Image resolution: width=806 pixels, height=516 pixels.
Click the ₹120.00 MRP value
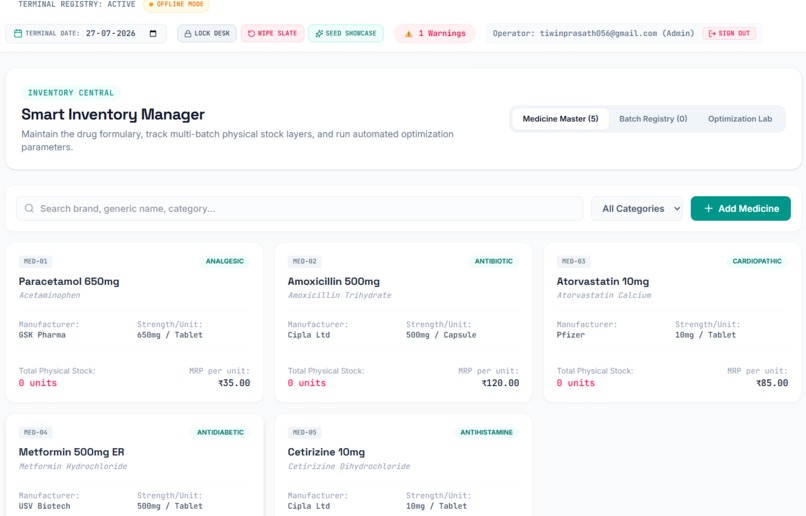tap(500, 383)
